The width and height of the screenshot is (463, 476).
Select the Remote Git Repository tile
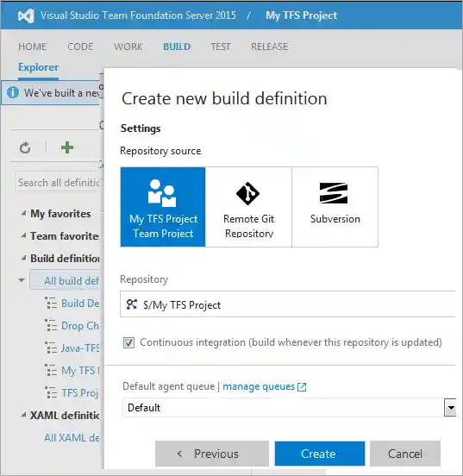click(248, 207)
